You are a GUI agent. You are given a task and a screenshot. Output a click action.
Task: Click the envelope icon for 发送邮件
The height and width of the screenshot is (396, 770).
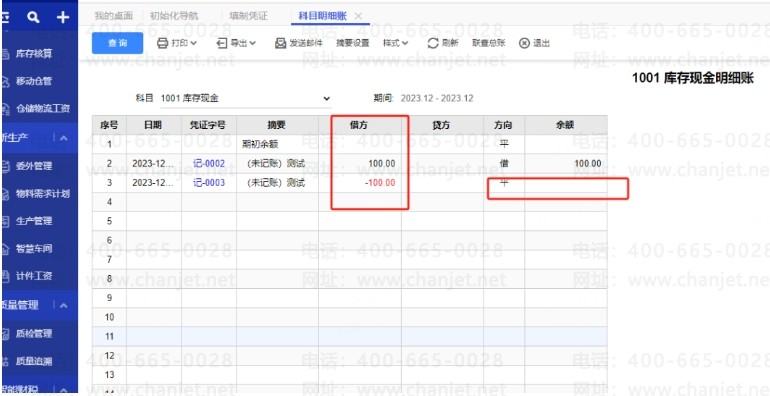280,43
